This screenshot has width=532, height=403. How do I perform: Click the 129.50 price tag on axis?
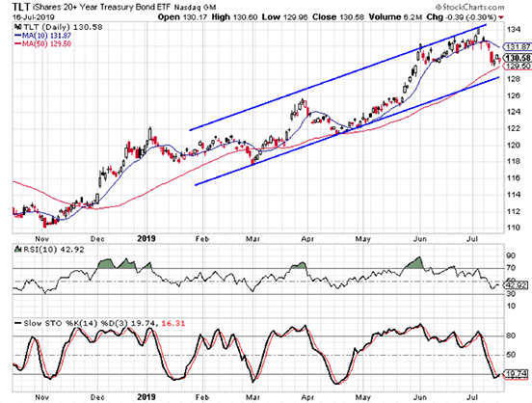tap(518, 66)
